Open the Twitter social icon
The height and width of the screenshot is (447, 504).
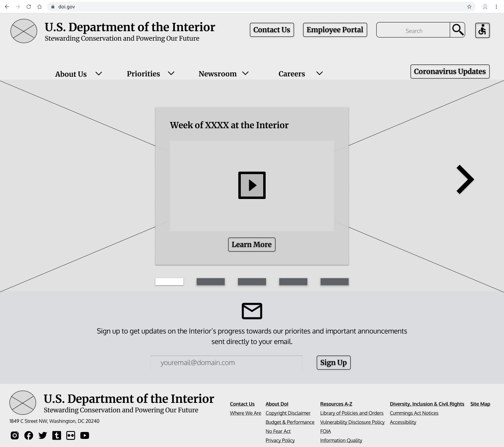(43, 435)
